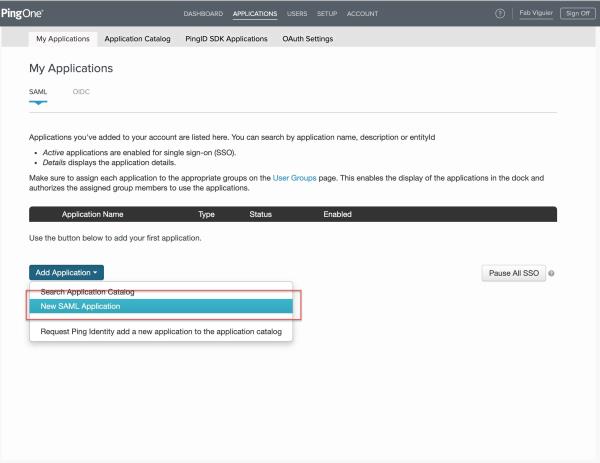Screen dimensions: 600x463
Task: Click the Add Application dropdown button
Action: click(66, 272)
